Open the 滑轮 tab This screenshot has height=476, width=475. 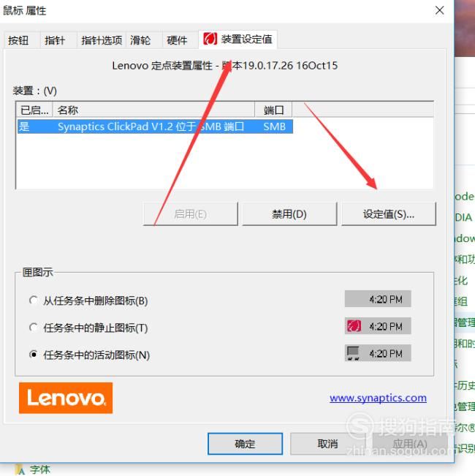point(140,40)
